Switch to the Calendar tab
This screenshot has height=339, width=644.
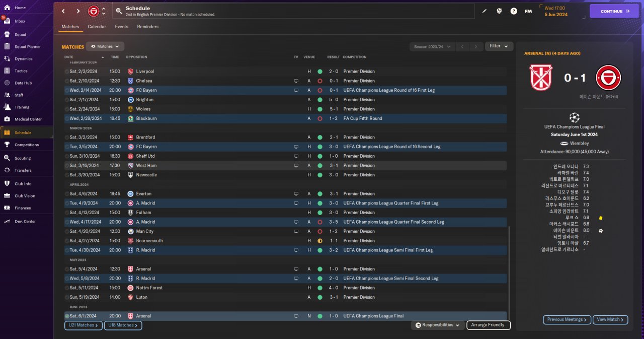[97, 27]
